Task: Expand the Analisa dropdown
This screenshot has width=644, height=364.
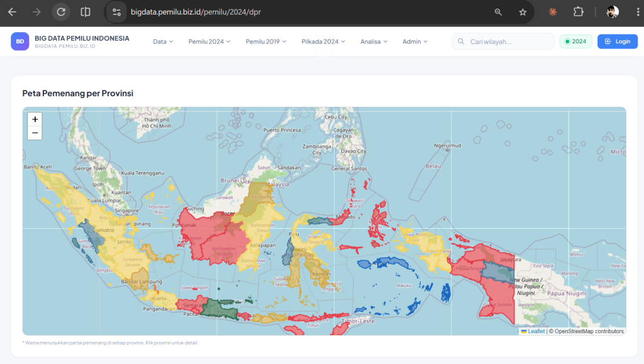Action: [x=374, y=41]
